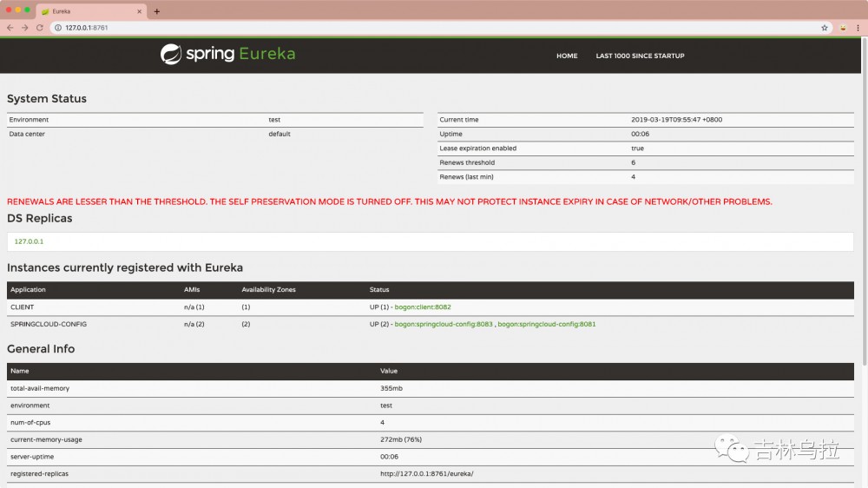Click the browser back arrow
The height and width of the screenshot is (488, 868).
(10, 28)
